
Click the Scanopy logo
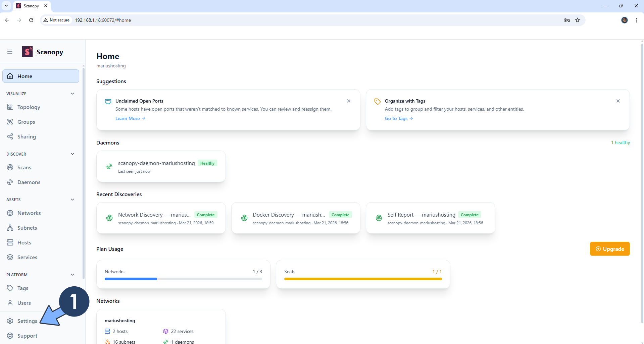coord(27,52)
